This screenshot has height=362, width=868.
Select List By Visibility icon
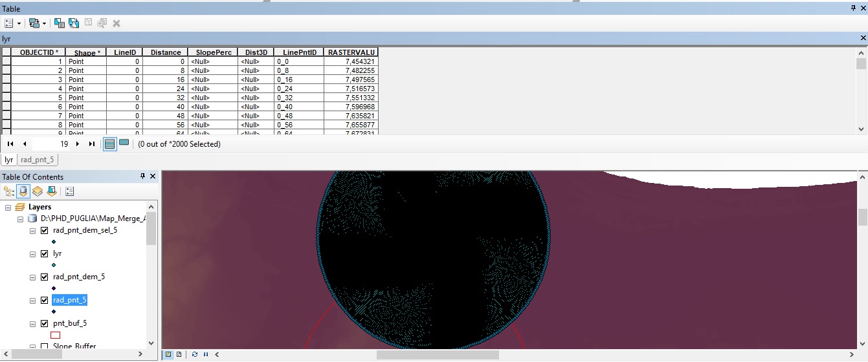coord(38,191)
